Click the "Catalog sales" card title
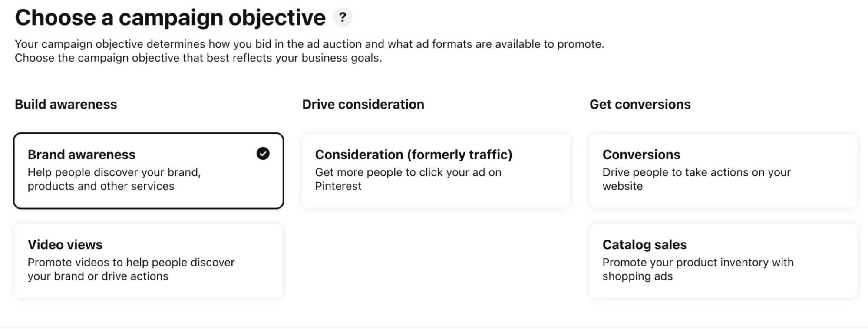Screen dimensions: 868x329 [644, 245]
